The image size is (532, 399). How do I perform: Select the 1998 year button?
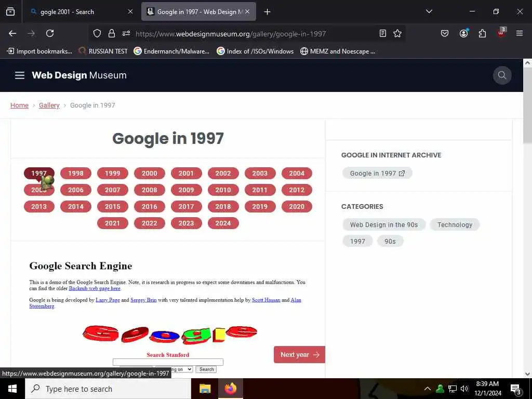pyautogui.click(x=76, y=174)
